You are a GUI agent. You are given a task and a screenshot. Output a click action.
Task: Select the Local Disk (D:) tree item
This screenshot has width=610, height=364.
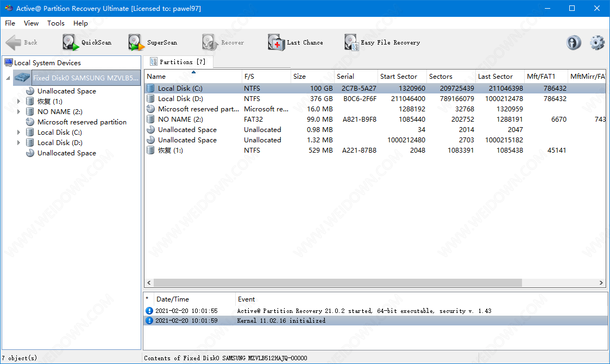click(60, 142)
